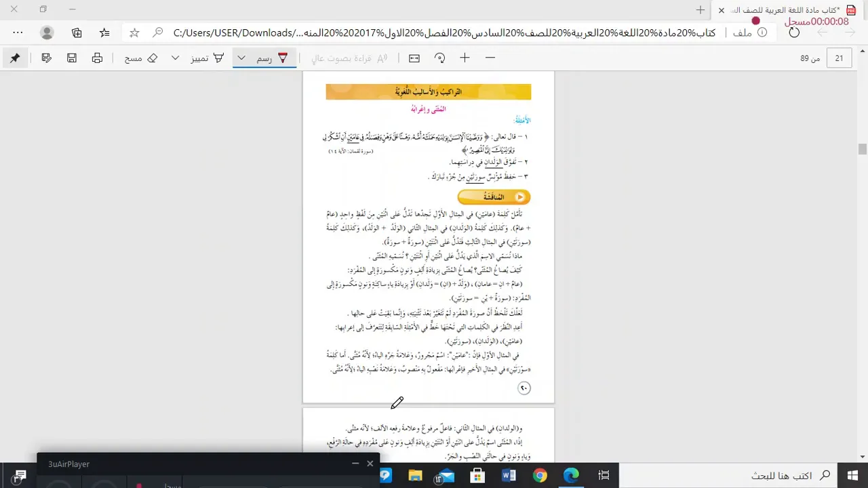Screen dimensions: 868x488
Task: Zoom in with the plus icon
Action: 465,58
